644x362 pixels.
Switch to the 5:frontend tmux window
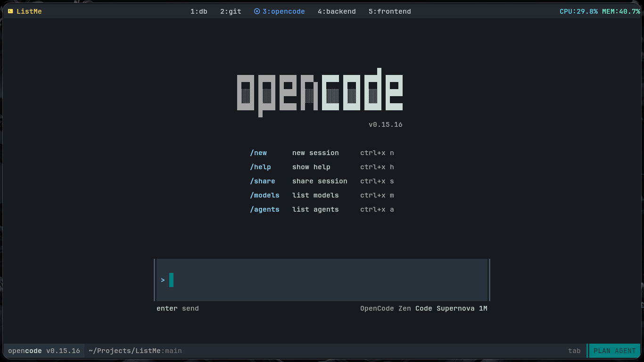390,11
